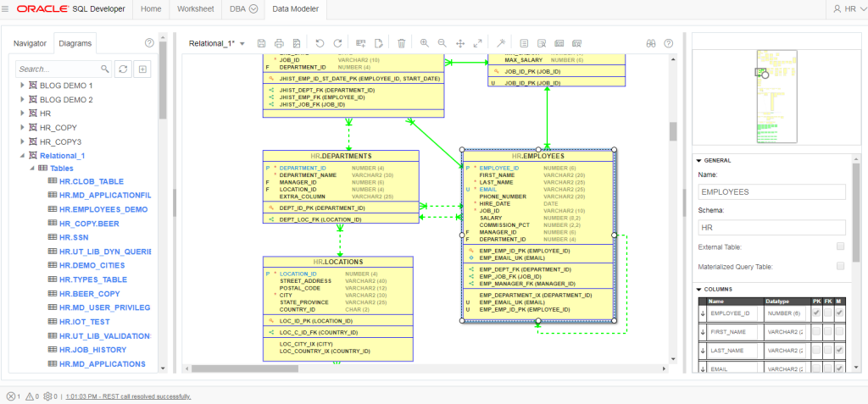This screenshot has width=868, height=404.
Task: Click the EMPLOYEE_ID row reorder arrow
Action: pyautogui.click(x=703, y=313)
